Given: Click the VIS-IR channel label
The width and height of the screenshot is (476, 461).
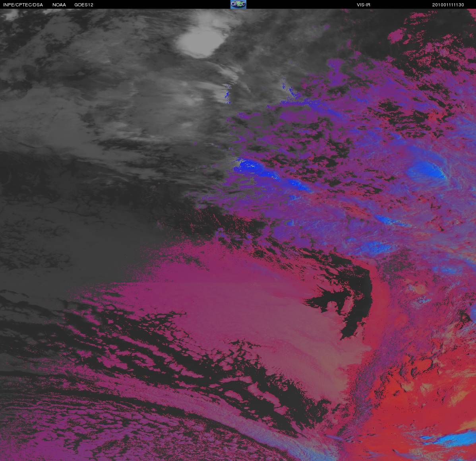Looking at the screenshot, I should coord(364,5).
